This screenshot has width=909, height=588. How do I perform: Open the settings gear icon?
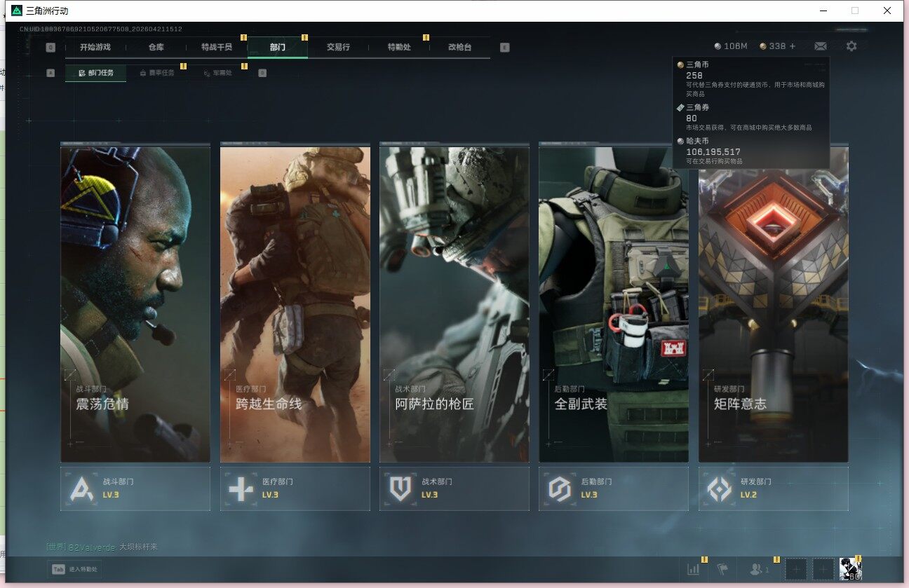[851, 46]
